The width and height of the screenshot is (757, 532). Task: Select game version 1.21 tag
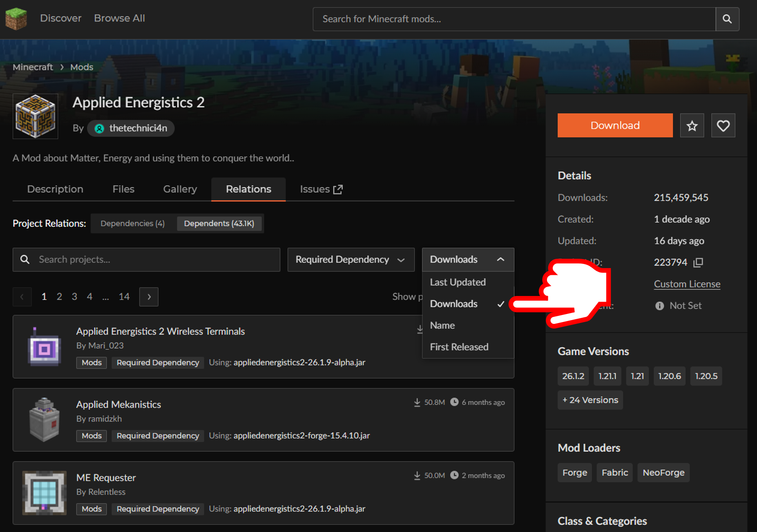pos(637,376)
